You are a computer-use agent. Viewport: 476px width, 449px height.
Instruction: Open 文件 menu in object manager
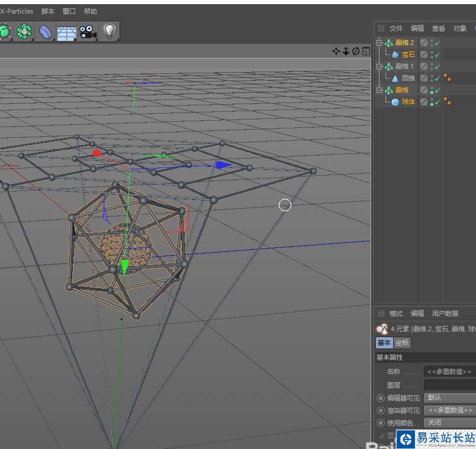coord(395,28)
